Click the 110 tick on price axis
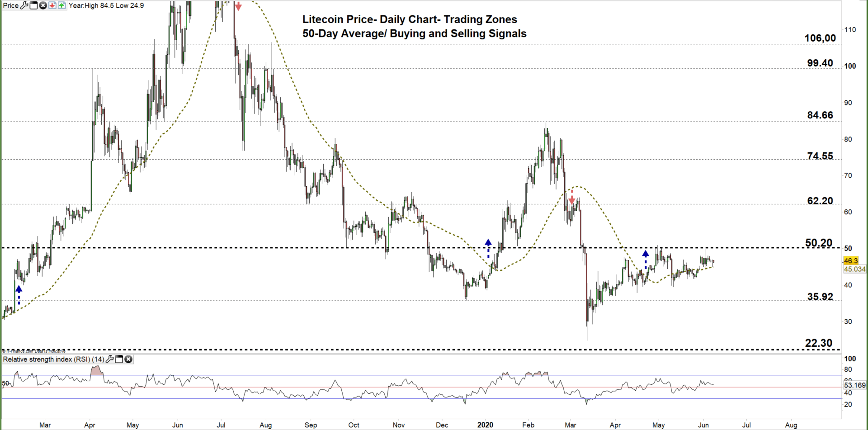The image size is (868, 430). (850, 29)
